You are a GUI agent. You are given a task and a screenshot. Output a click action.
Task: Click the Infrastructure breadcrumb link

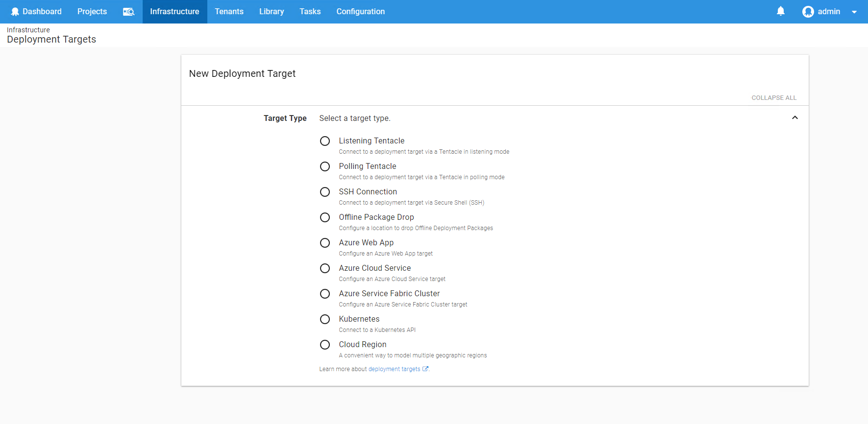(x=28, y=30)
